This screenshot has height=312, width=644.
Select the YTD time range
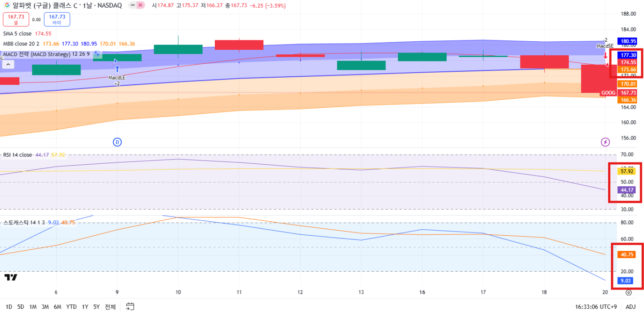point(71,307)
